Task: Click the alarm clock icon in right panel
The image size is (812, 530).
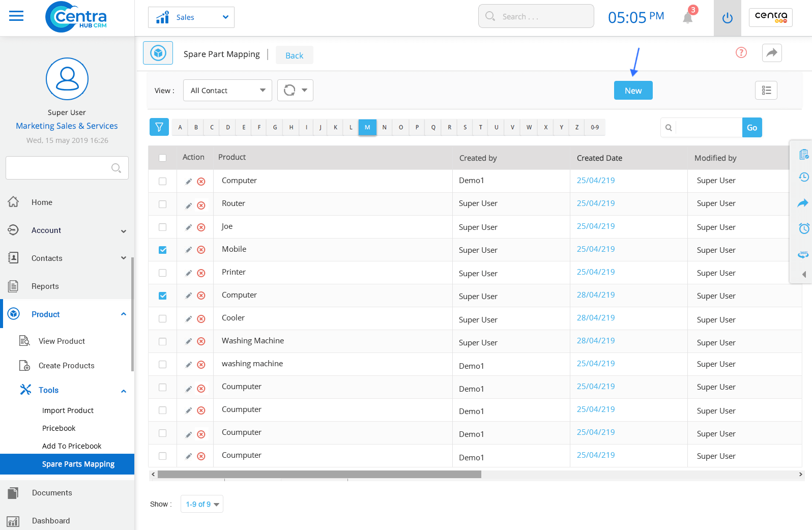Action: pos(804,228)
